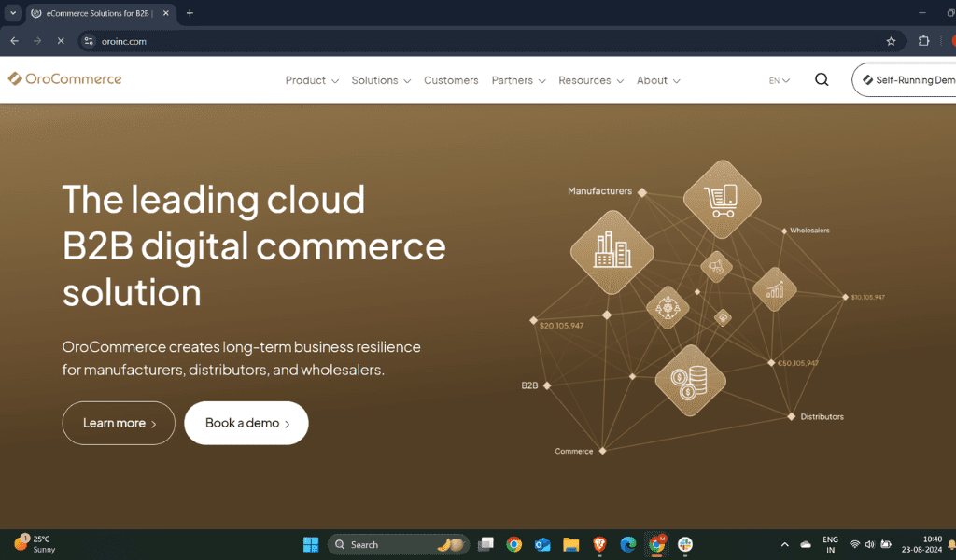The height and width of the screenshot is (560, 956).
Task: Open the Wi-Fi network tray icon
Action: pos(855,544)
